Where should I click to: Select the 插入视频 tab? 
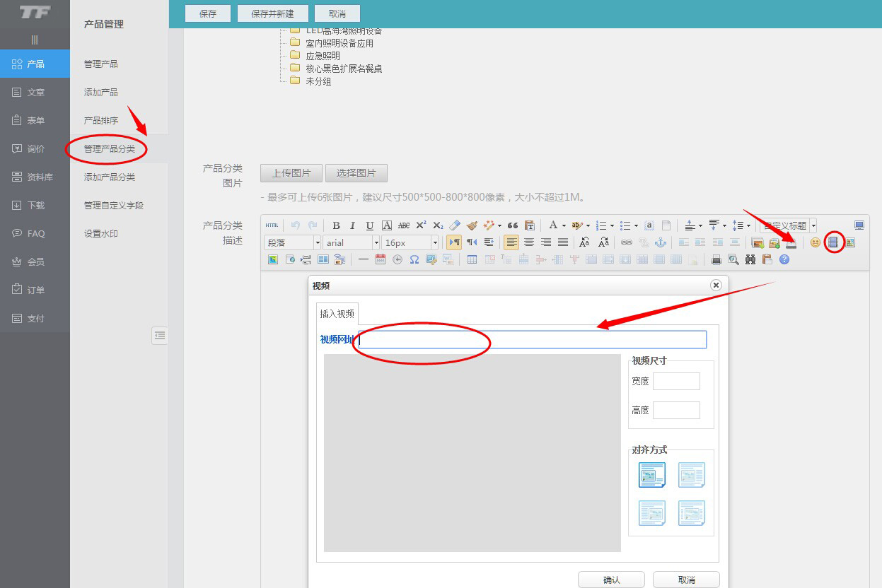tap(337, 314)
